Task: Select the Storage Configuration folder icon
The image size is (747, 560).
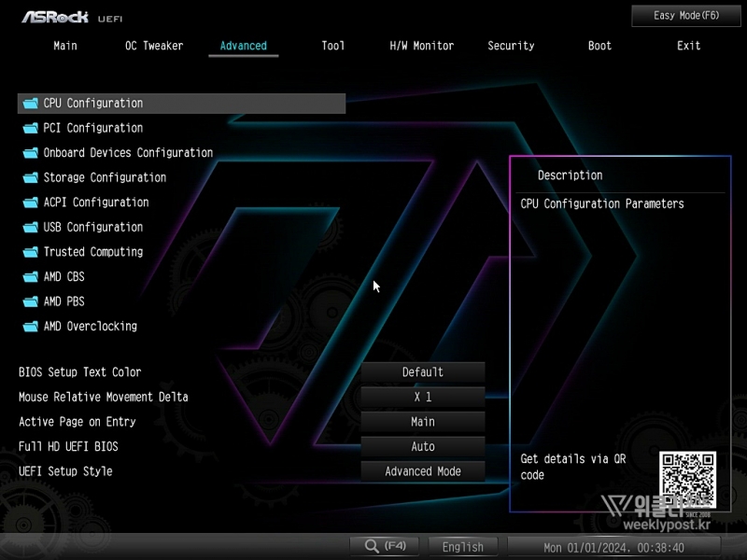Action: click(x=30, y=177)
